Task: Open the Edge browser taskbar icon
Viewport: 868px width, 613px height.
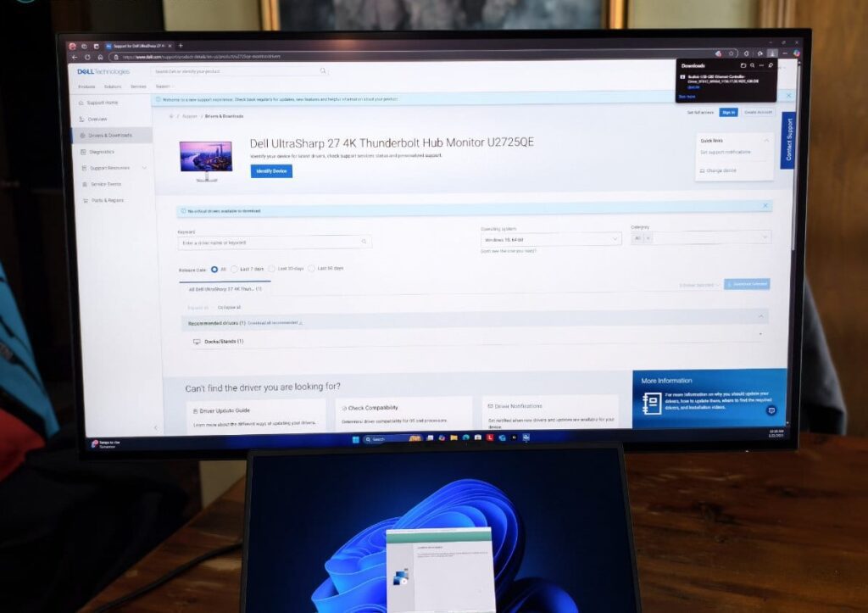Action: click(x=466, y=437)
